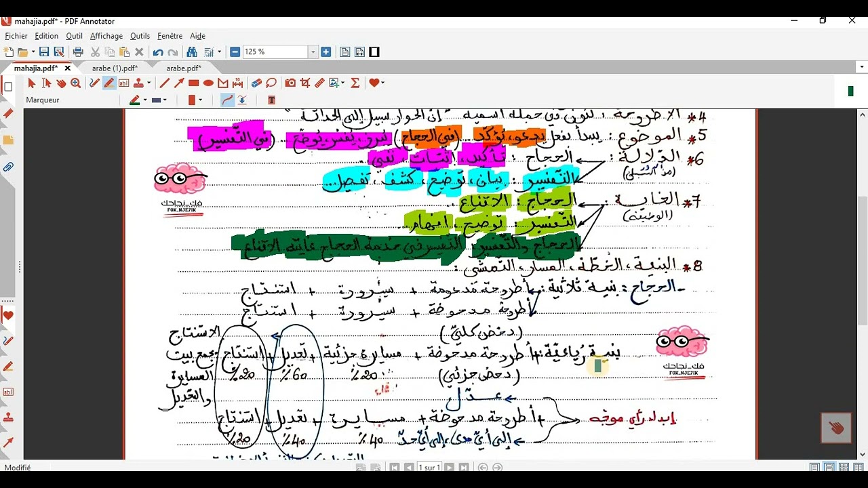Image resolution: width=868 pixels, height=488 pixels.
Task: Open the Edition menu
Action: point(47,36)
